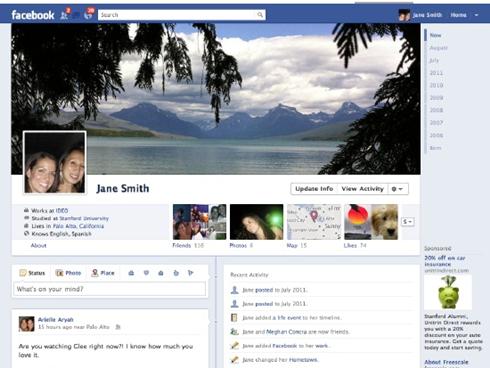
Task: Open the Friends thumbnail
Action: click(x=199, y=222)
